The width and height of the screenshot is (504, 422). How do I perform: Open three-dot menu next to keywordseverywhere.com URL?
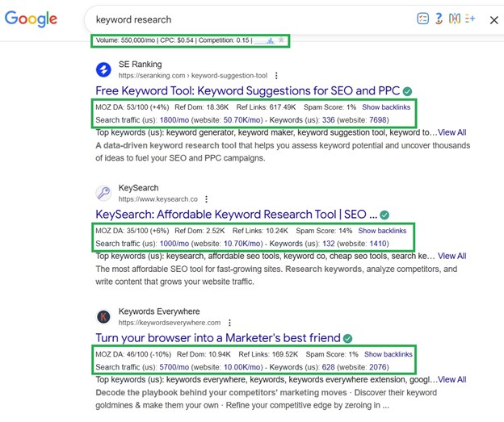[229, 323]
